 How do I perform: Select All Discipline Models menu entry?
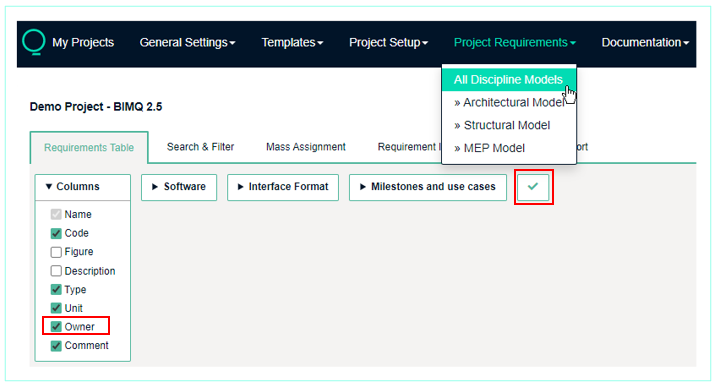coord(509,80)
